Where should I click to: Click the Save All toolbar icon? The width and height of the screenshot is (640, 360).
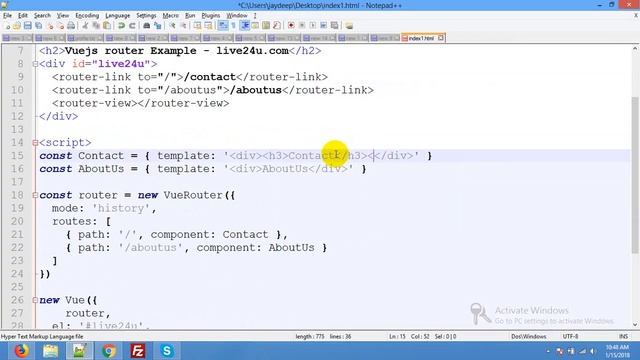pyautogui.click(x=38, y=26)
